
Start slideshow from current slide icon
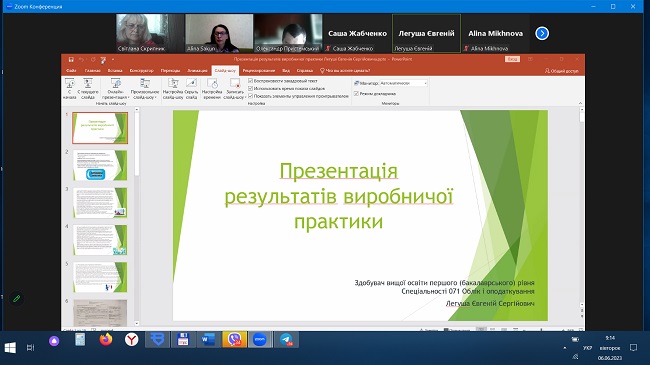(88, 83)
